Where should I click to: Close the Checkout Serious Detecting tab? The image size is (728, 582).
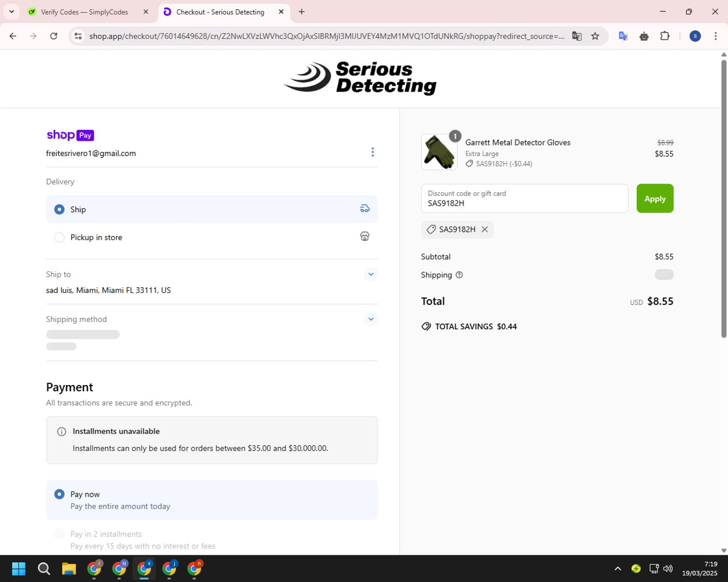(281, 12)
